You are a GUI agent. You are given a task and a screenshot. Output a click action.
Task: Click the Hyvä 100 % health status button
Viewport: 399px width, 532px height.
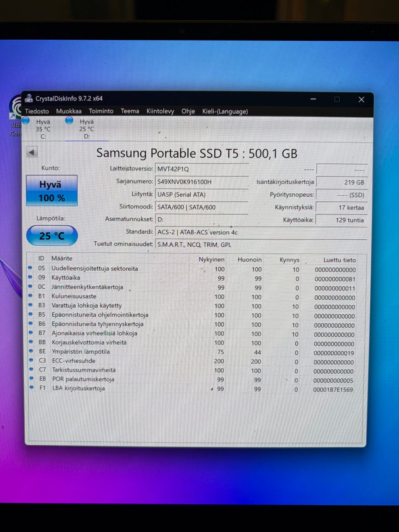tap(52, 191)
